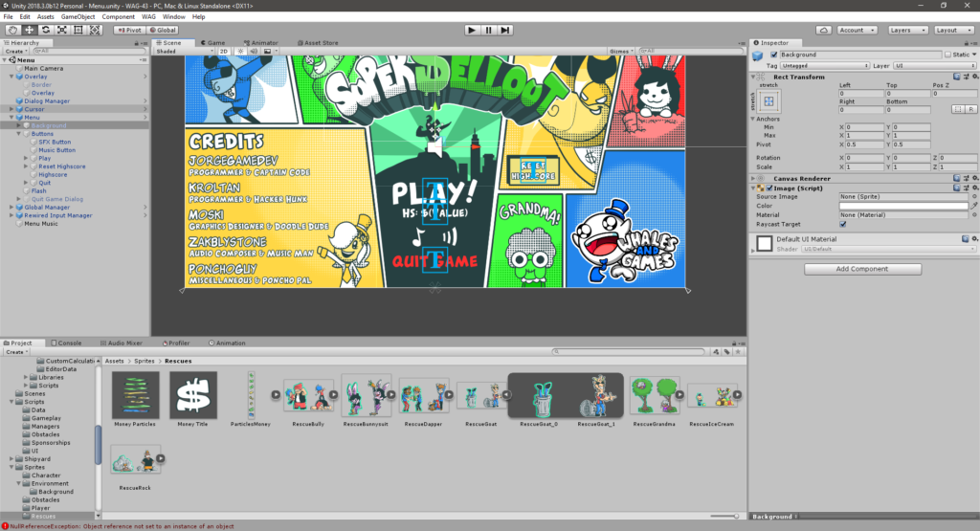Switch to the Game tab
Viewport: 980px width, 531px height.
coord(212,43)
